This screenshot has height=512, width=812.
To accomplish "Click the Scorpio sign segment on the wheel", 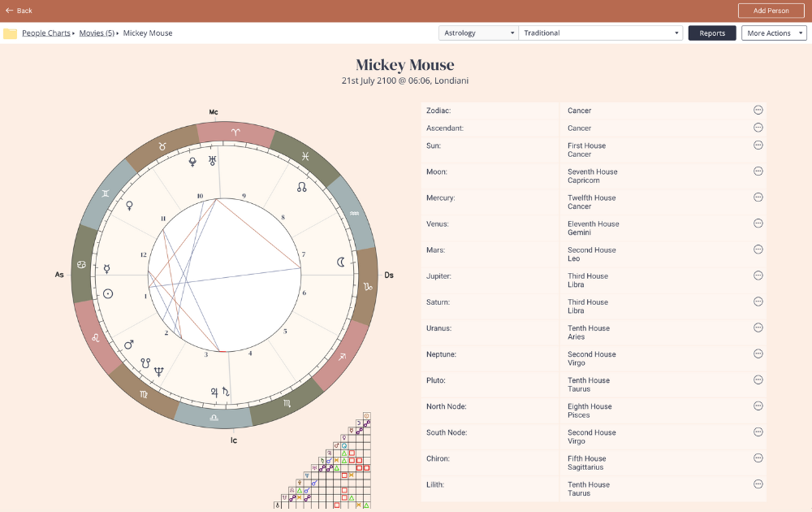I will pos(287,402).
